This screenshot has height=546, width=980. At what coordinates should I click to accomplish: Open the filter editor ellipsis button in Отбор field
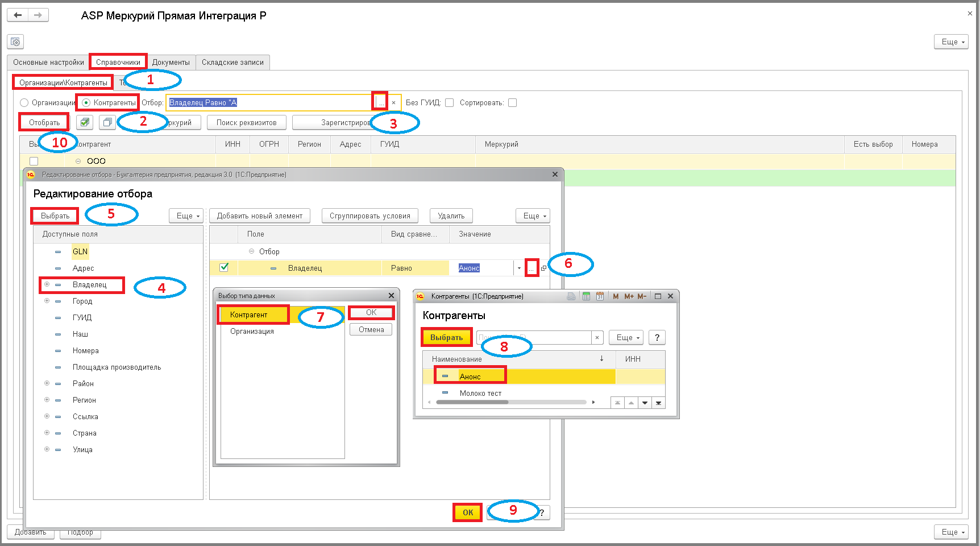point(381,102)
